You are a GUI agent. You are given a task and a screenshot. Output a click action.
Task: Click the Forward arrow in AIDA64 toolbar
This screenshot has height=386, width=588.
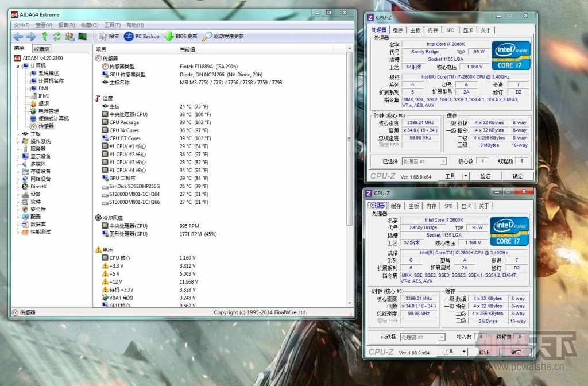(x=31, y=36)
